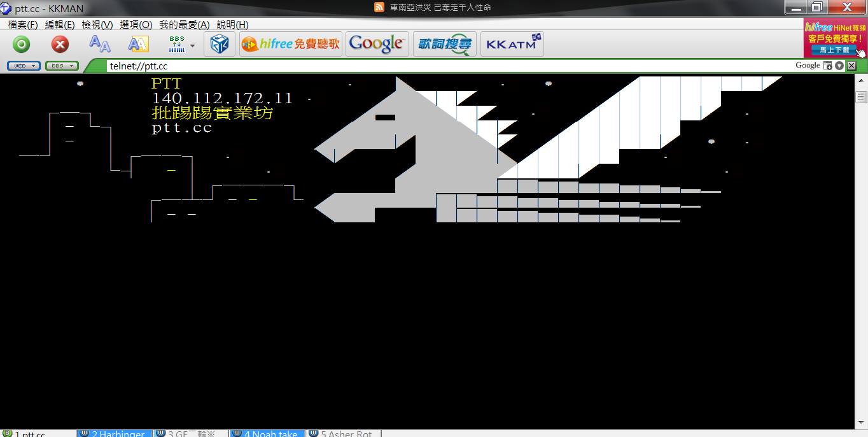
Task: Open the 我的最愛(A) menu
Action: point(185,25)
